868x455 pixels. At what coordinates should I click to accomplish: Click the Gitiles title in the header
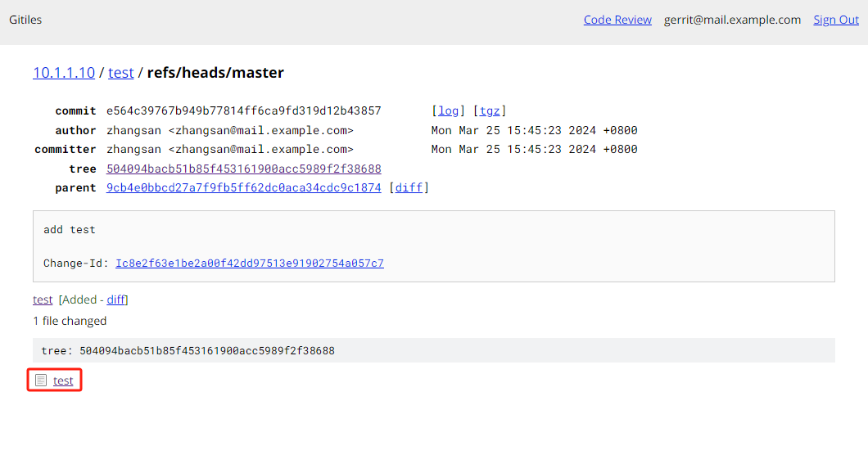coord(25,20)
